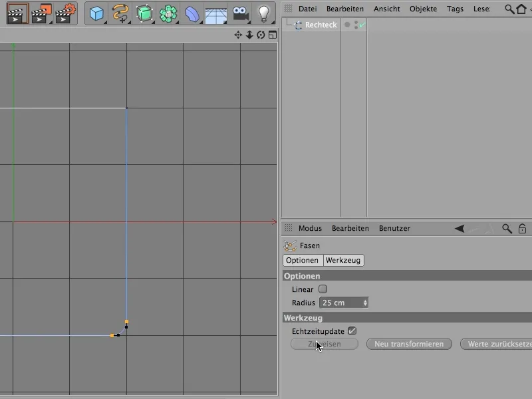Disable the Echtzeitupdate checkbox
532x399 pixels.
(x=352, y=331)
